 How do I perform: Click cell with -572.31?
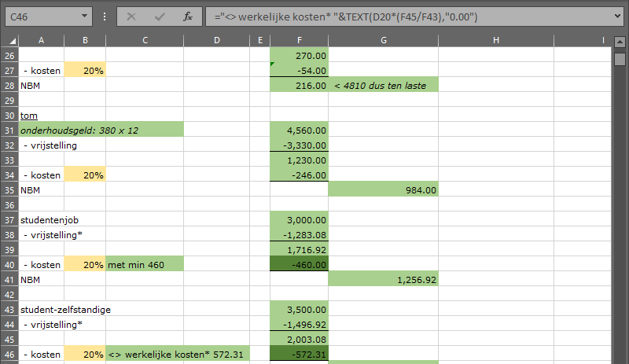[x=300, y=355]
